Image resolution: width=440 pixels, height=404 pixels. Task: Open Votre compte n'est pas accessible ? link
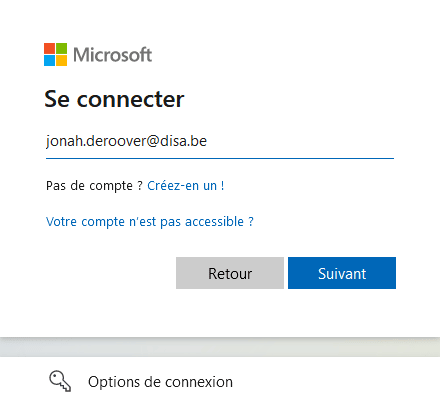[x=150, y=222]
